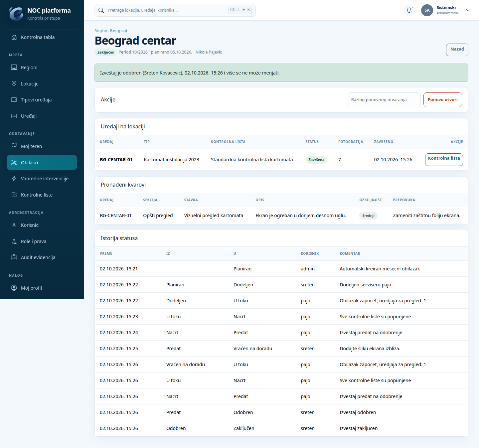Open Kontrolna lista for BG-CENTAR-01

[444, 160]
